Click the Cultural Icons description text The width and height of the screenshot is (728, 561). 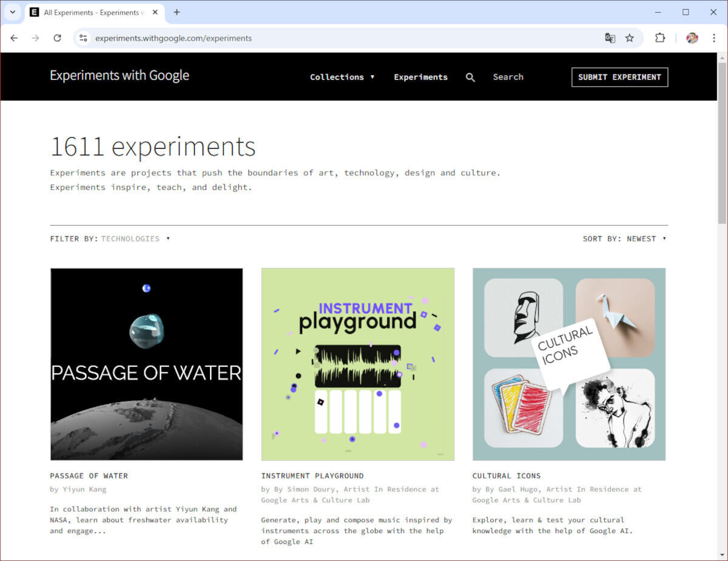tap(552, 525)
